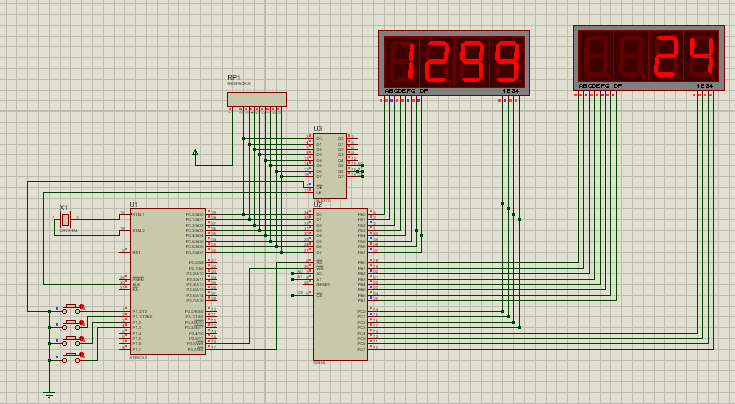This screenshot has height=404, width=735.
Task: Click the top push button wired to P1.0
Action: click(71, 308)
